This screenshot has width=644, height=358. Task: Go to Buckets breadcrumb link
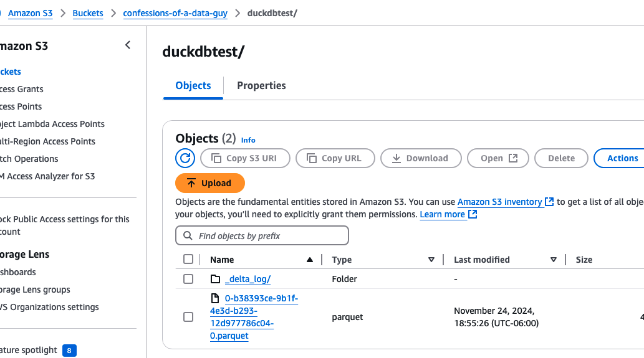(x=88, y=13)
